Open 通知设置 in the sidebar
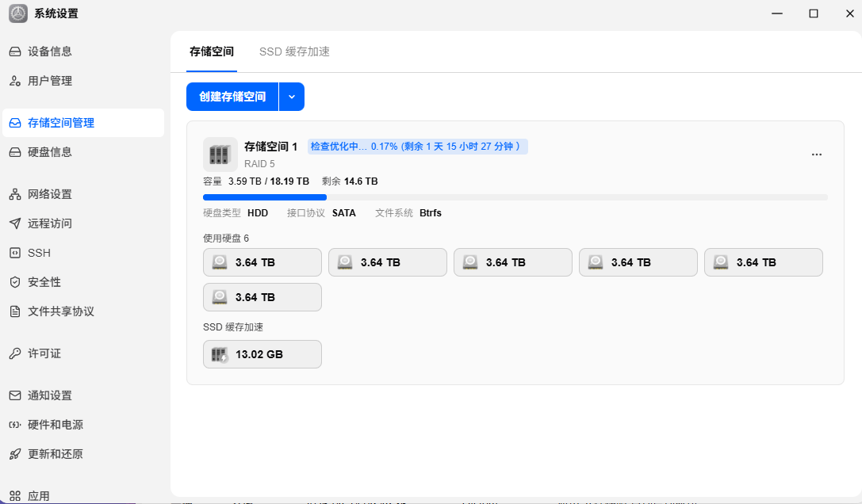The width and height of the screenshot is (862, 504). pyautogui.click(x=83, y=395)
